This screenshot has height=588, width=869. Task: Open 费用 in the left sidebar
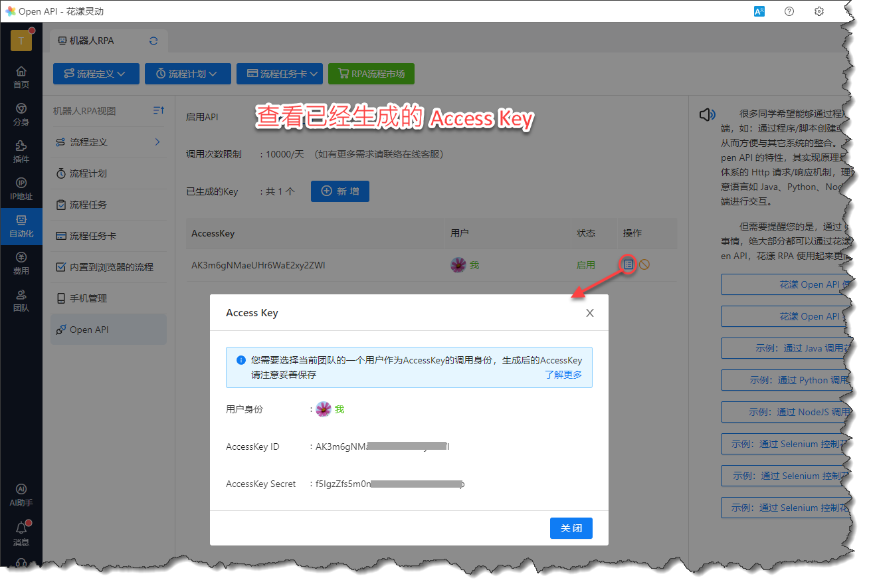pyautogui.click(x=21, y=263)
